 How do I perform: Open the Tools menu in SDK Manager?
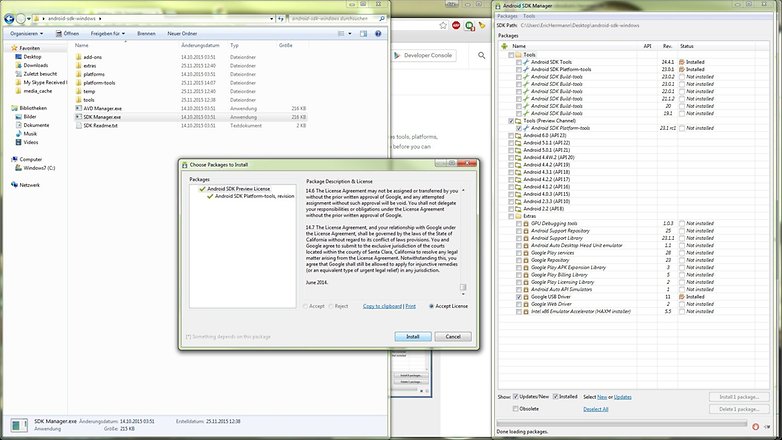click(531, 14)
